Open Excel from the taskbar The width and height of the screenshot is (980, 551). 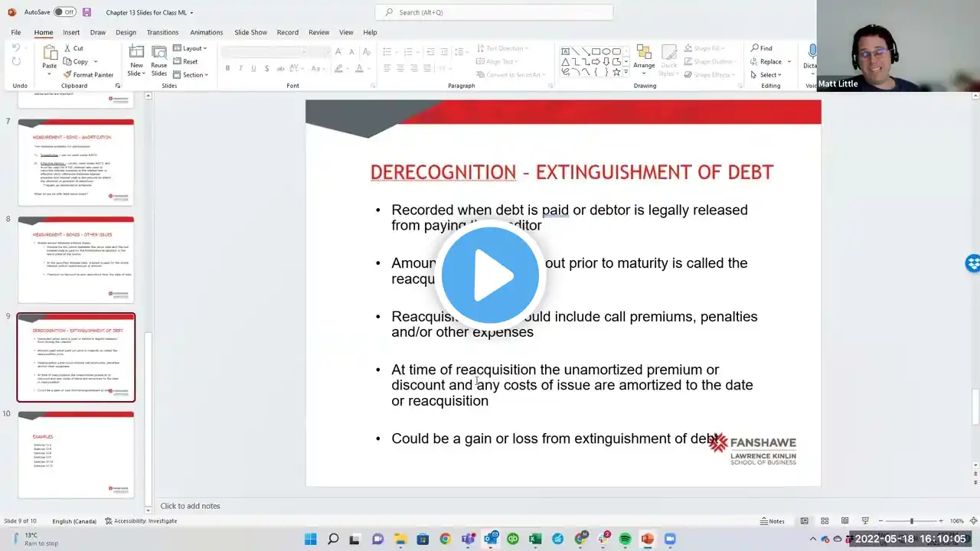(535, 540)
